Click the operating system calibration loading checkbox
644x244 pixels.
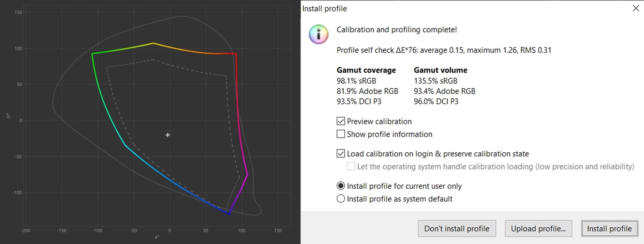click(351, 166)
